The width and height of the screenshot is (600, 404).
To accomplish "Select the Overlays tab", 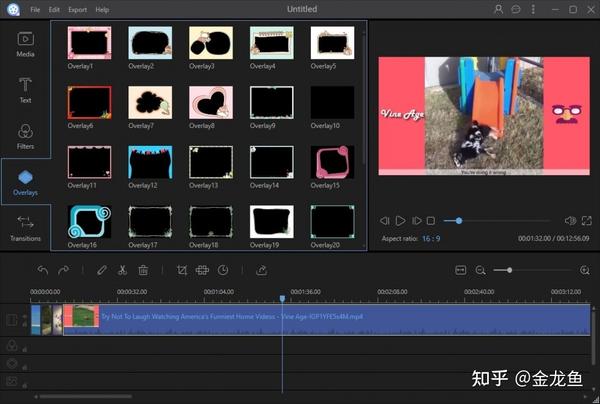I will click(25, 182).
